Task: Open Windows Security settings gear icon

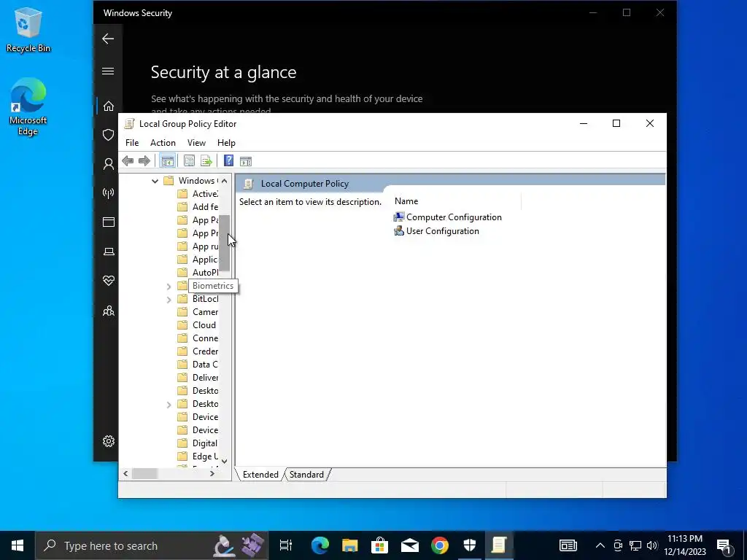Action: [109, 441]
